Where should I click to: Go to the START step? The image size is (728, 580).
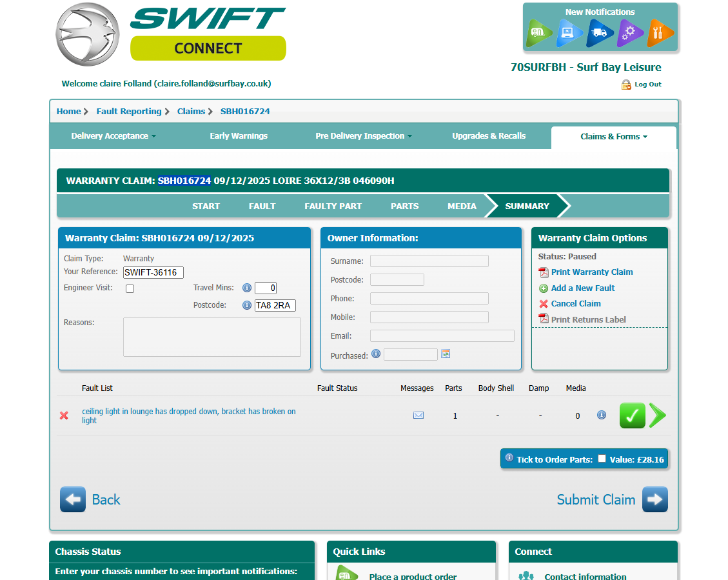(x=206, y=206)
